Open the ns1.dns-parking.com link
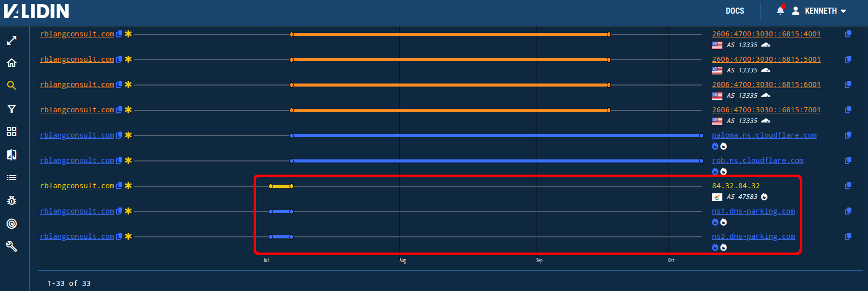This screenshot has width=868, height=291. 753,211
